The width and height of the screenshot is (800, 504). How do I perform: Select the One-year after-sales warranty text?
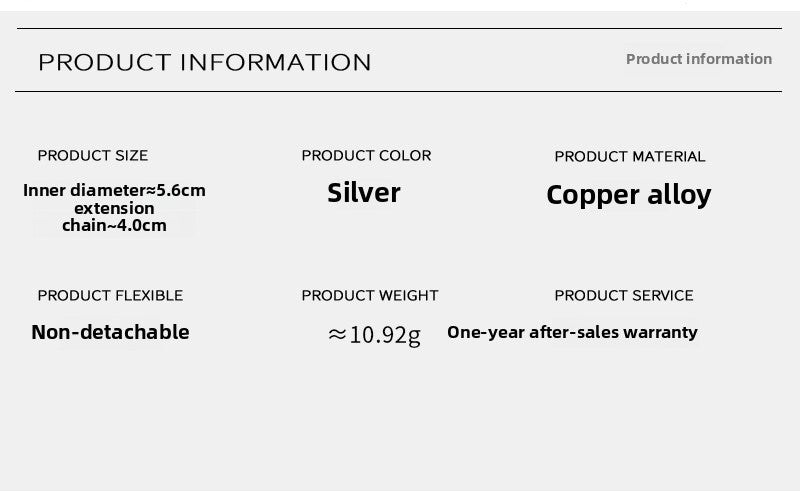click(x=572, y=332)
